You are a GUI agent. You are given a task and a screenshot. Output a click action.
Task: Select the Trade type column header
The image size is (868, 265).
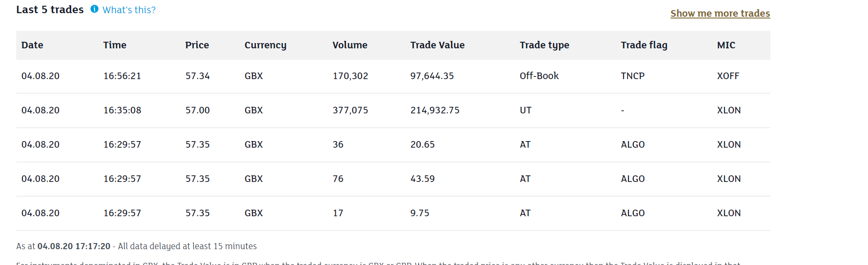tap(544, 45)
